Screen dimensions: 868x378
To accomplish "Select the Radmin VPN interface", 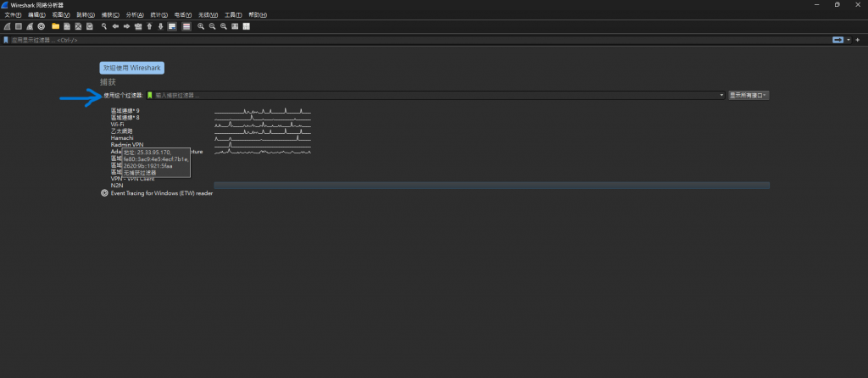I will pyautogui.click(x=127, y=144).
